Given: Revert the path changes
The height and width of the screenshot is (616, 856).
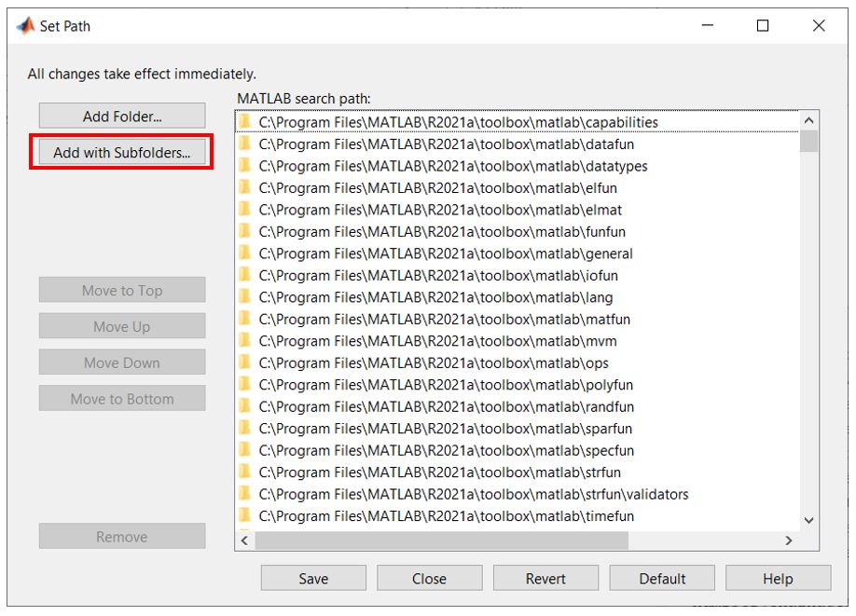Looking at the screenshot, I should (545, 578).
